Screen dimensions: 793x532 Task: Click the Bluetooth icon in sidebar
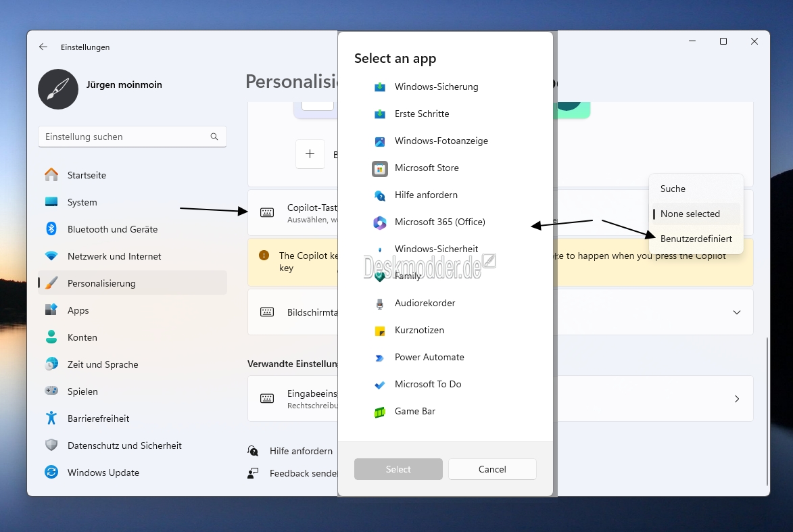pyautogui.click(x=51, y=228)
